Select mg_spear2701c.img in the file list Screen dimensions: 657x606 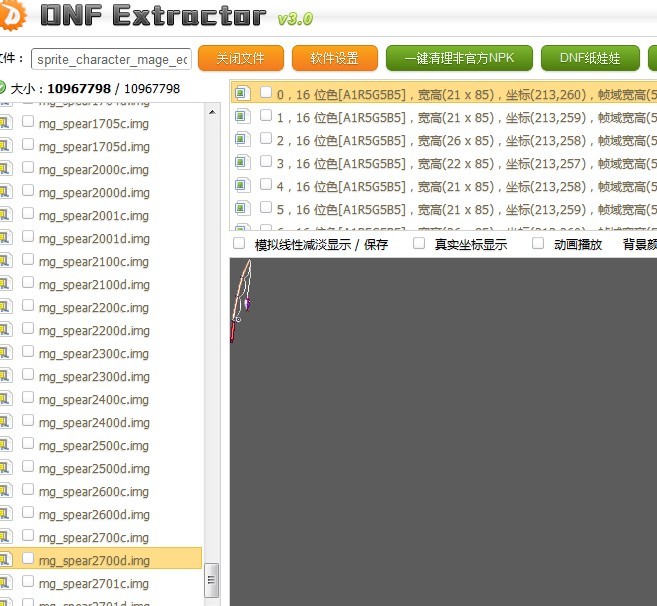coord(94,583)
